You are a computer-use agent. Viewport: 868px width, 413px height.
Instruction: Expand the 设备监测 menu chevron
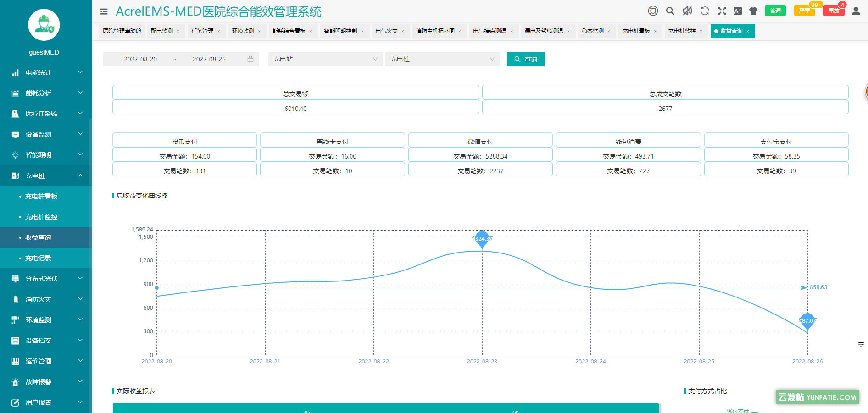coord(80,134)
